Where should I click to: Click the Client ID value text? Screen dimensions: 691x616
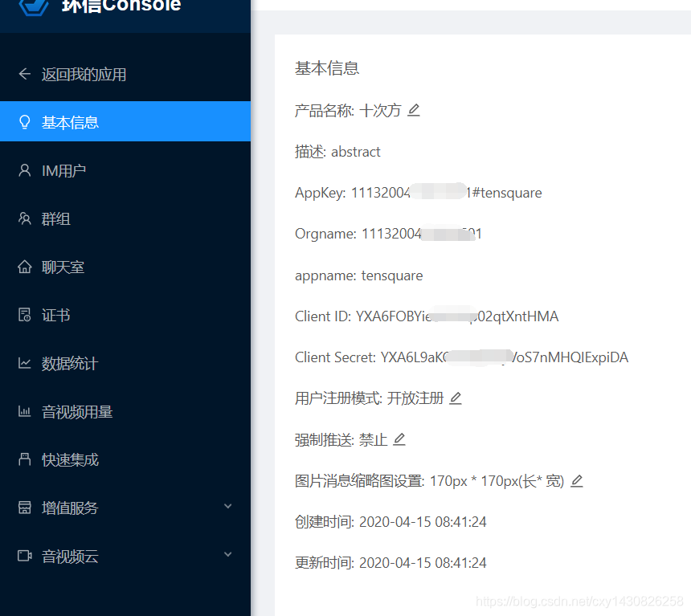point(457,316)
